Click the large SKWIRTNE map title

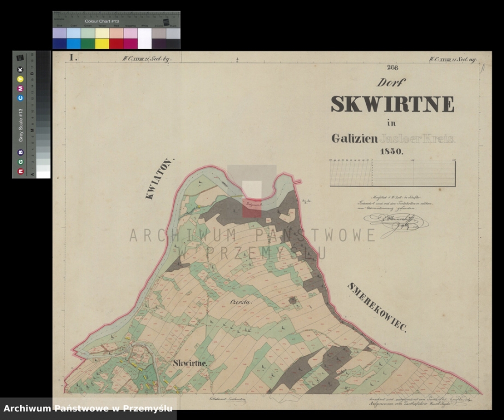(x=392, y=104)
